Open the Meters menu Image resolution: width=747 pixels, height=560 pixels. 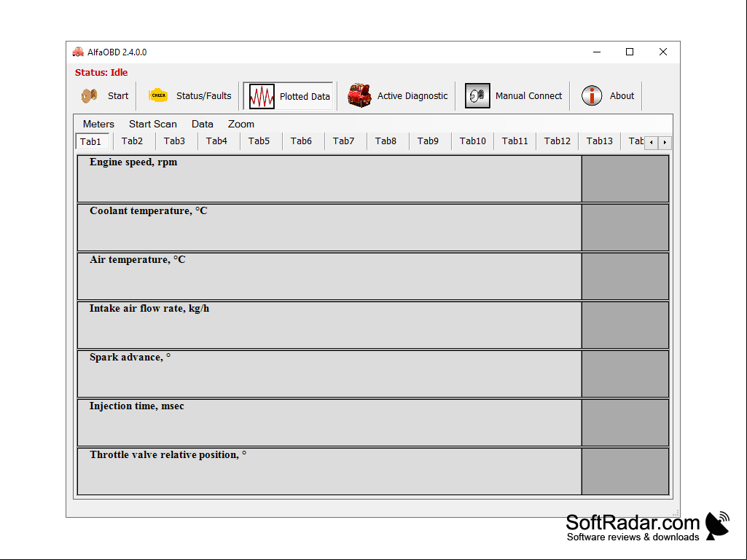point(98,124)
